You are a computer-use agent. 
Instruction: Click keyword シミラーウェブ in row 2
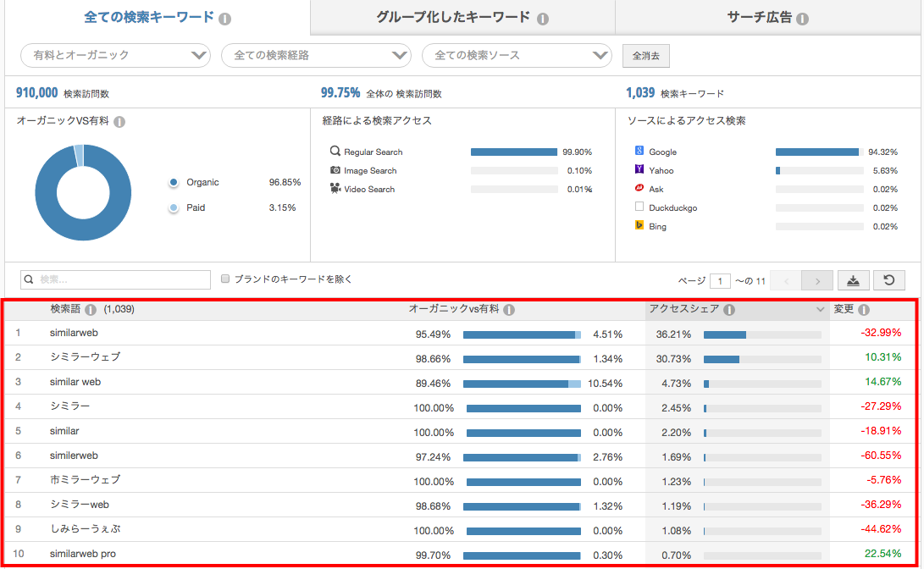pos(85,357)
